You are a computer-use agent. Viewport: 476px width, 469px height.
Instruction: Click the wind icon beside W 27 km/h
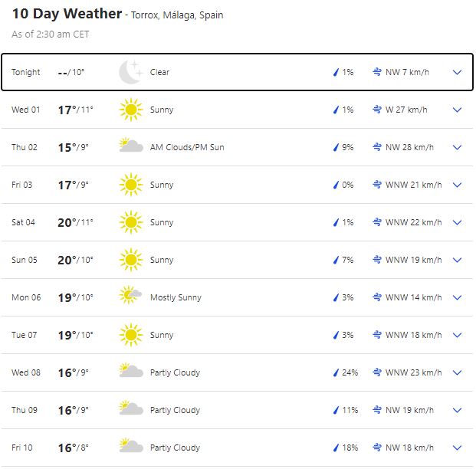[377, 110]
